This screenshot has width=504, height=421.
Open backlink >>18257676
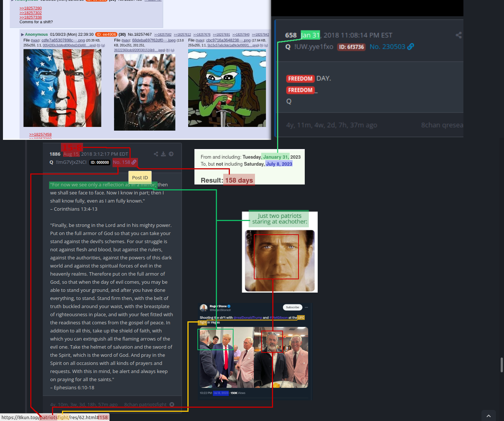tap(202, 35)
